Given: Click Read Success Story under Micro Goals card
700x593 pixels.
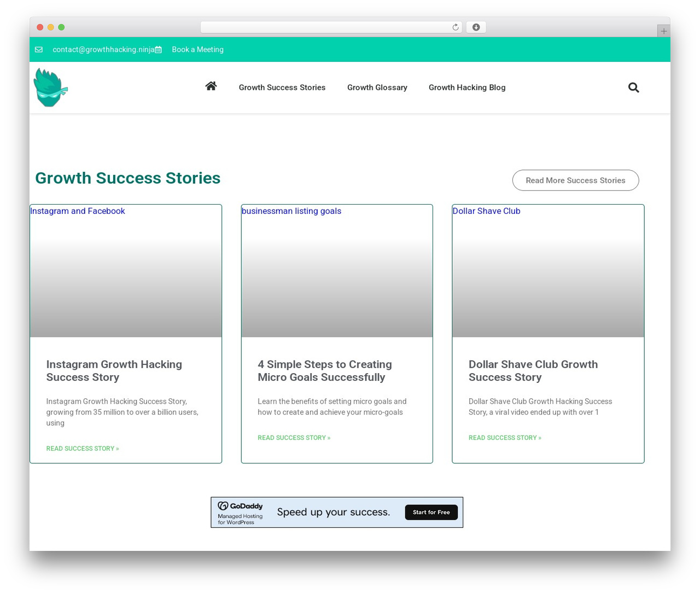Looking at the screenshot, I should [x=294, y=438].
